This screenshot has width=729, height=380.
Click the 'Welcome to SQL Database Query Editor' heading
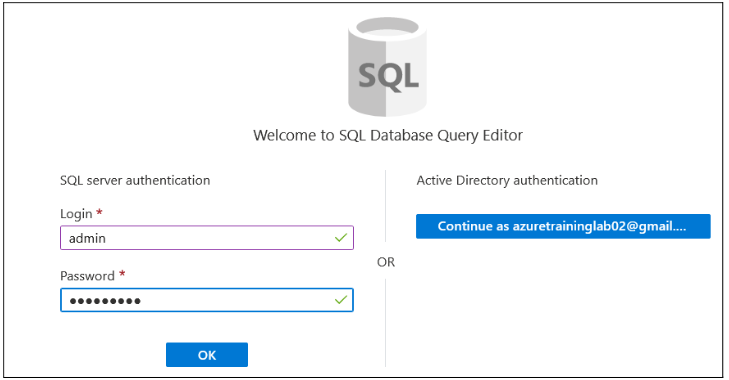(x=388, y=135)
